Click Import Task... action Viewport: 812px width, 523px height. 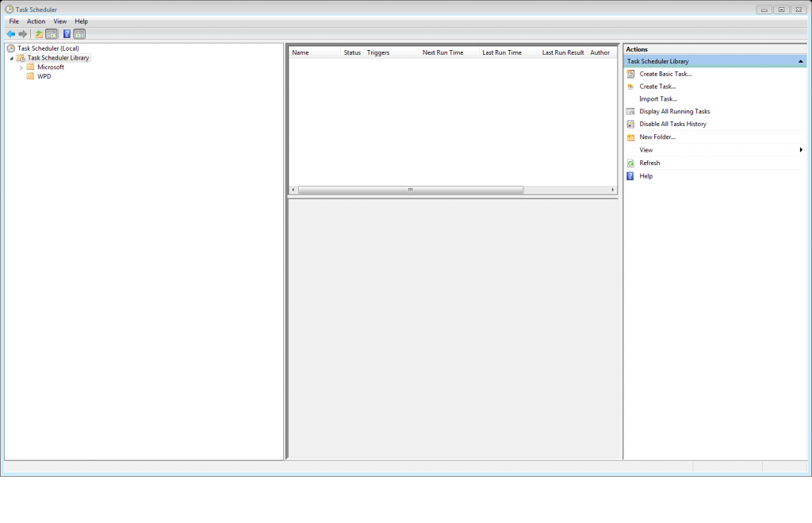pos(658,99)
